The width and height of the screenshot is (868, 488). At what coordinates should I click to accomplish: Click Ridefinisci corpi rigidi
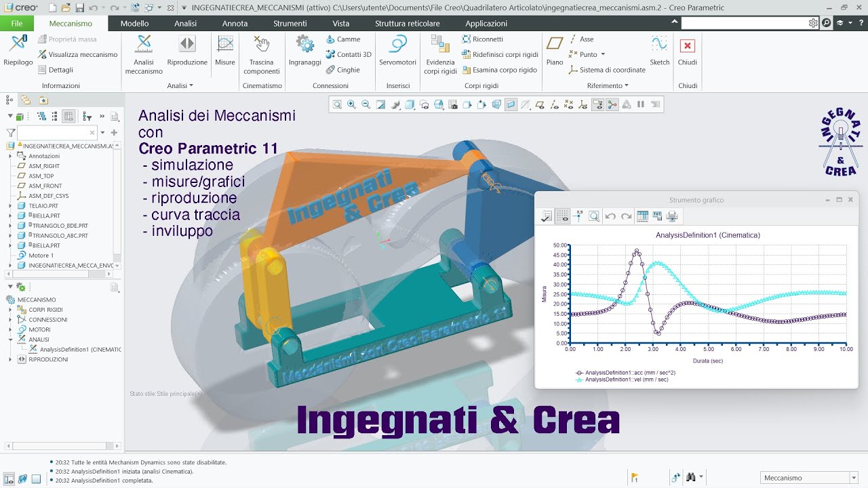(x=500, y=54)
